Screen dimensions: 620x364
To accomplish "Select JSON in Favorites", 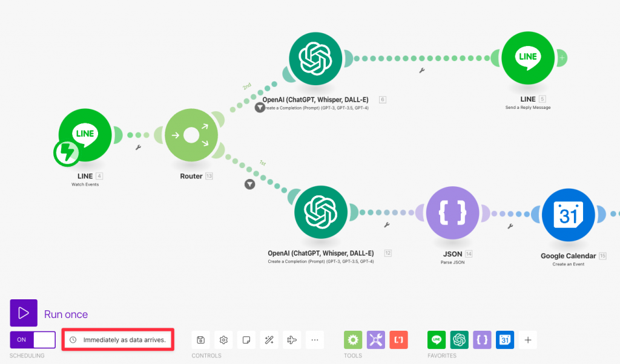I will [x=483, y=340].
